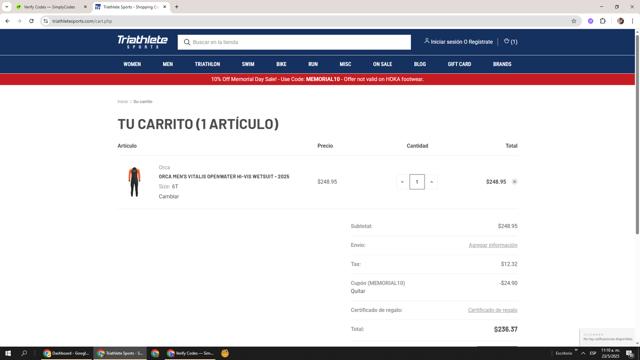
Task: Open the BRANDS menu
Action: click(502, 64)
